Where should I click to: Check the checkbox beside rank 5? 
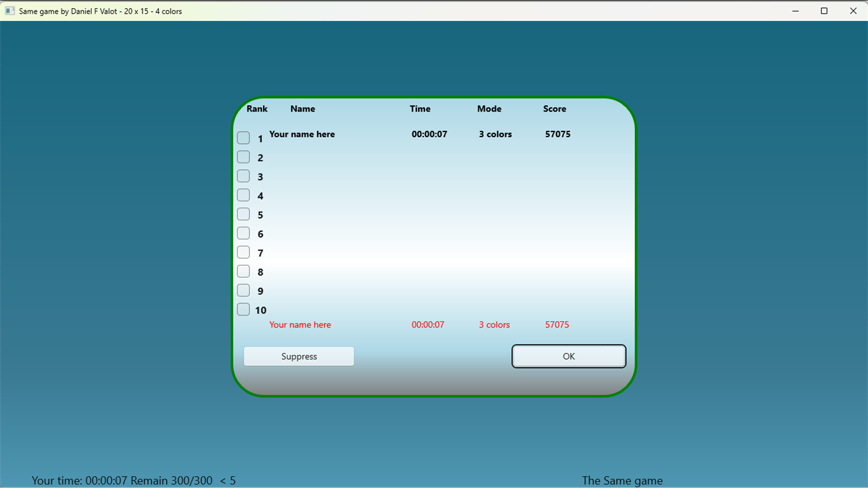coord(243,214)
